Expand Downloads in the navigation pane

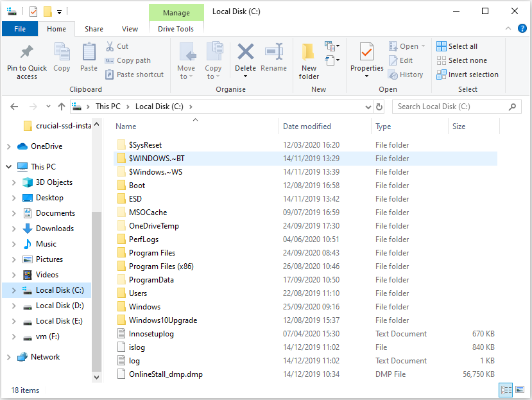click(x=14, y=228)
